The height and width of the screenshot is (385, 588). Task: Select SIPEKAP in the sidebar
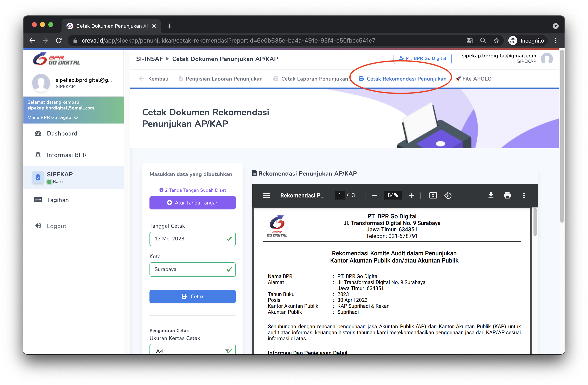click(x=73, y=177)
